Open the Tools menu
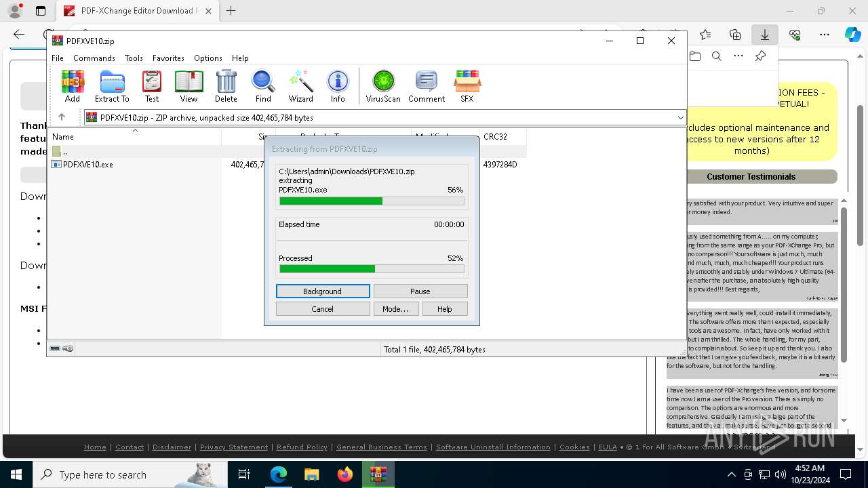Screen dimensions: 868x488 (134, 58)
